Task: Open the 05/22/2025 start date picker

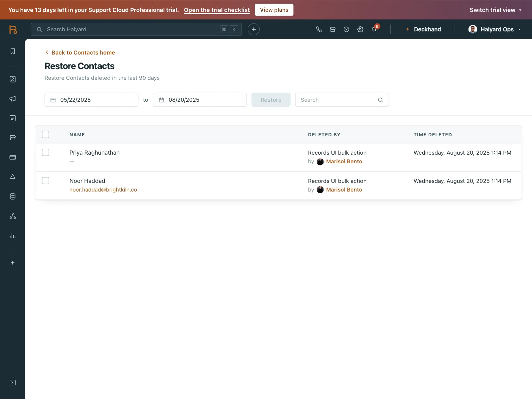Action: (x=91, y=100)
